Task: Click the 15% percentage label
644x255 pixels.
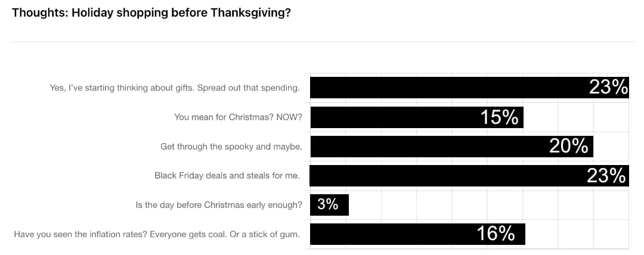Action: 500,117
